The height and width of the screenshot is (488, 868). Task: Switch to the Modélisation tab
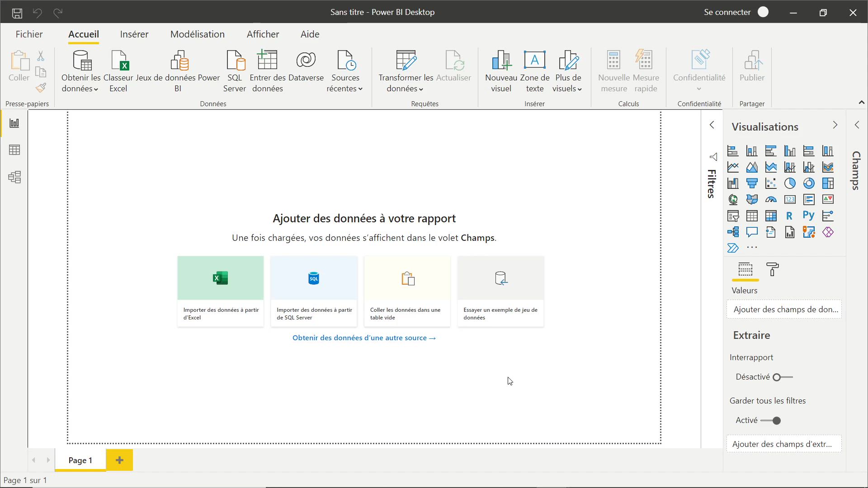coord(198,34)
